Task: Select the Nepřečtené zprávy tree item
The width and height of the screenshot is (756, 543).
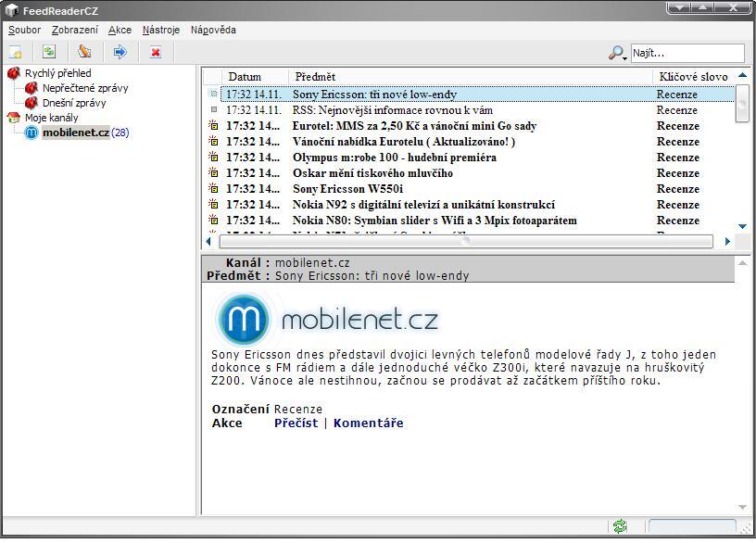Action: point(84,88)
